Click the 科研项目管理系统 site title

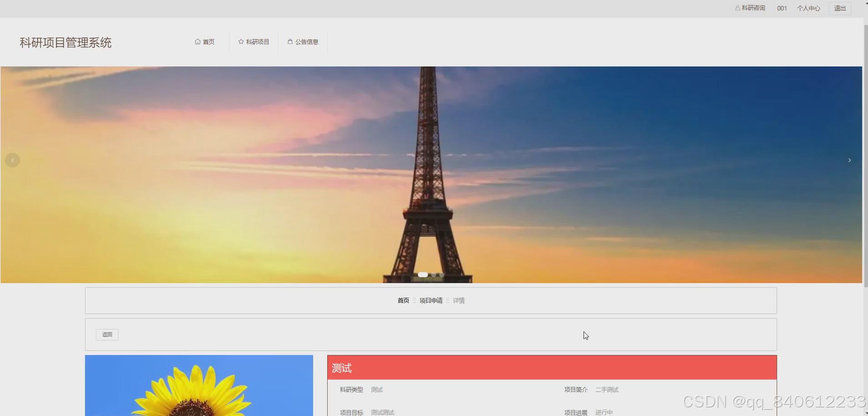[x=65, y=43]
